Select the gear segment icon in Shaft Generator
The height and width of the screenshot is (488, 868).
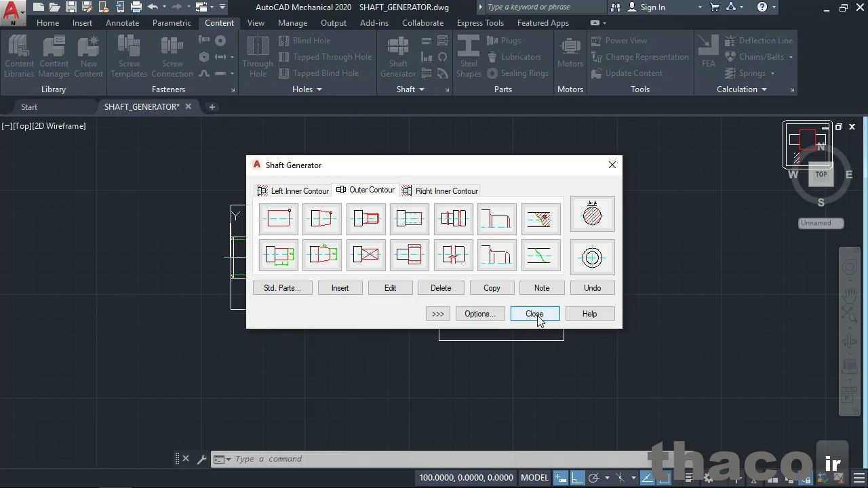pos(410,255)
